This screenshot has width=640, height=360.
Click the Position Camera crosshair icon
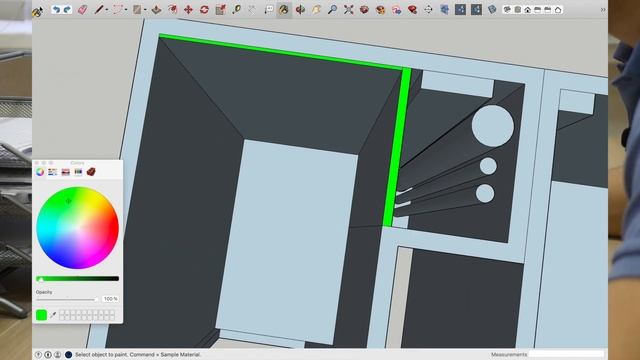coord(428,9)
